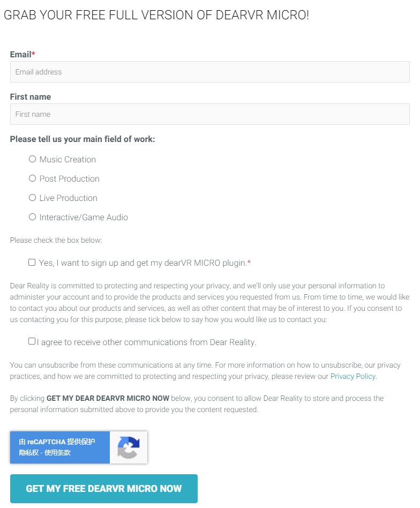
Task: Focus the Email address input field
Action: pyautogui.click(x=209, y=72)
